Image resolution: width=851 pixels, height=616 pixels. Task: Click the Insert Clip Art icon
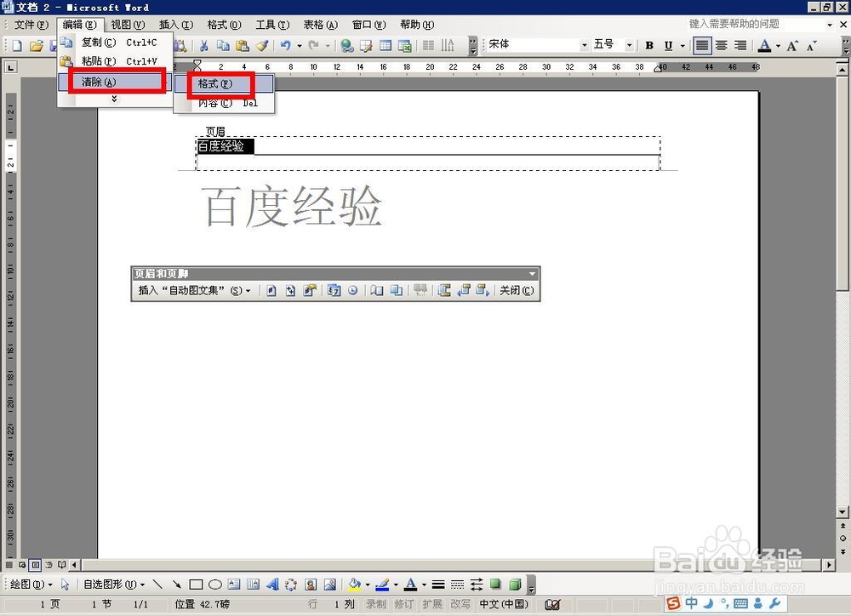click(x=311, y=585)
